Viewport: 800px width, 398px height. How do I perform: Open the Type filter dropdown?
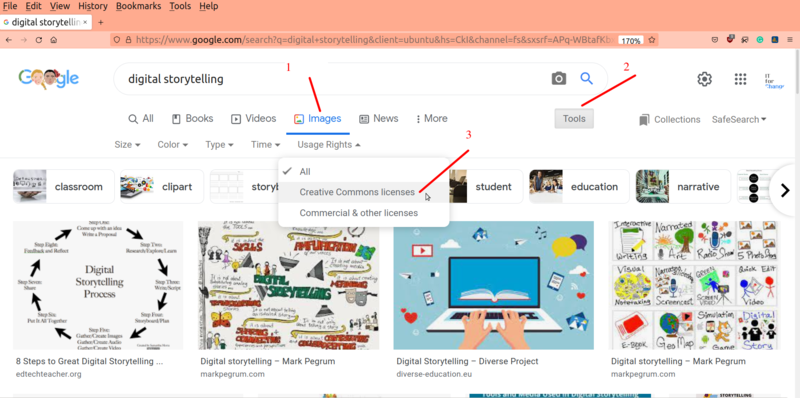pyautogui.click(x=219, y=145)
